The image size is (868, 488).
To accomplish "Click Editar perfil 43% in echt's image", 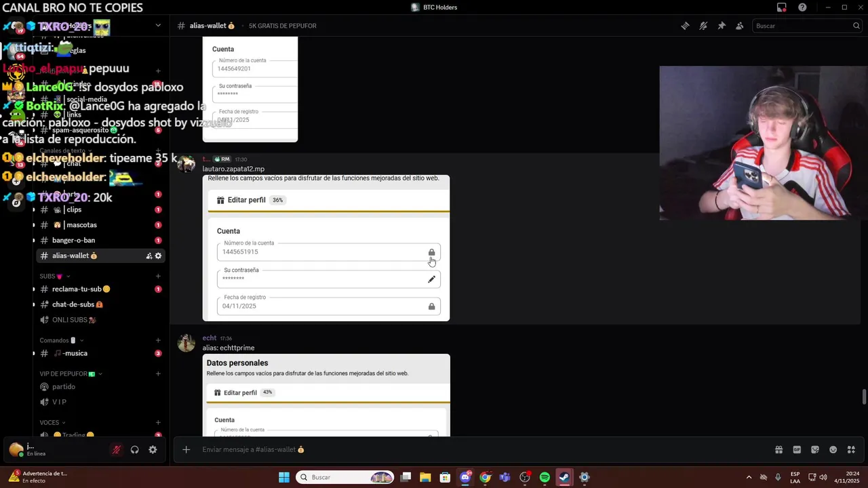I will coord(243,392).
